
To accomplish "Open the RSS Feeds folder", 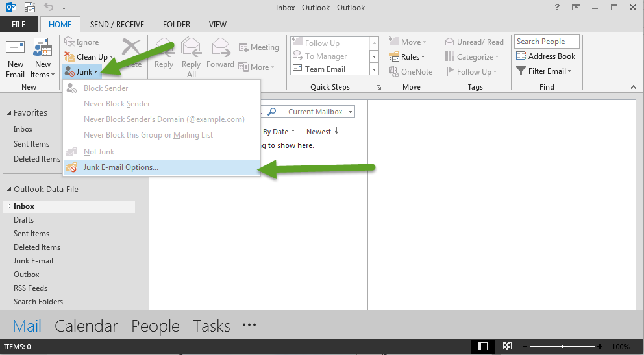I will click(x=31, y=288).
